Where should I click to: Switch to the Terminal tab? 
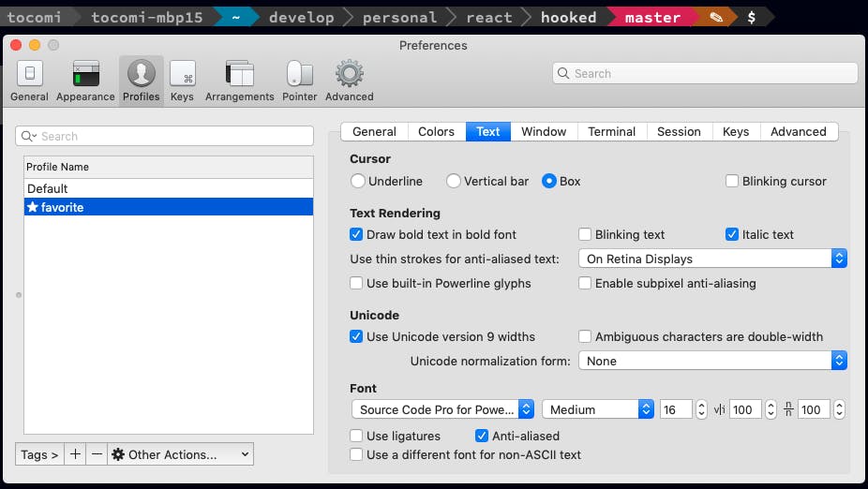[612, 132]
